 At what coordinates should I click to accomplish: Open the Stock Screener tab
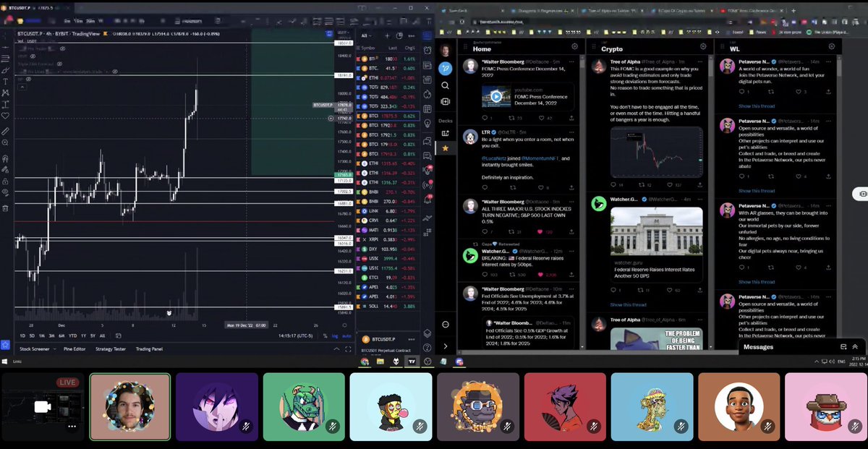(x=34, y=348)
